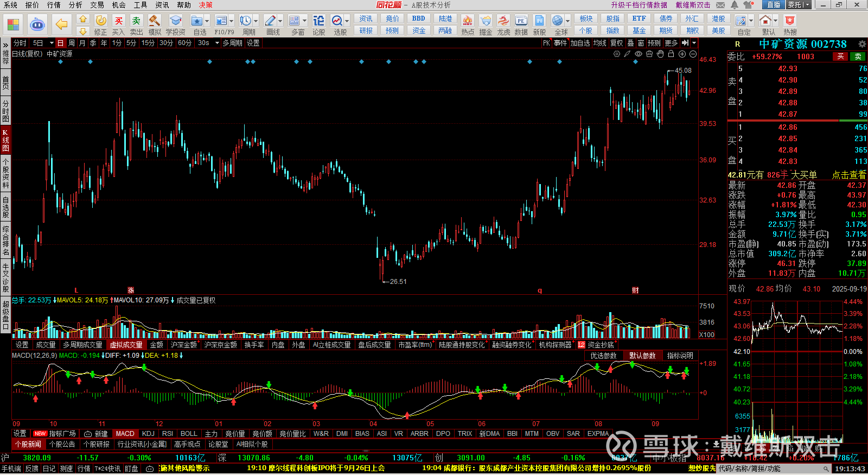
Task: Expand the left sidebar chevron
Action: tap(5, 45)
